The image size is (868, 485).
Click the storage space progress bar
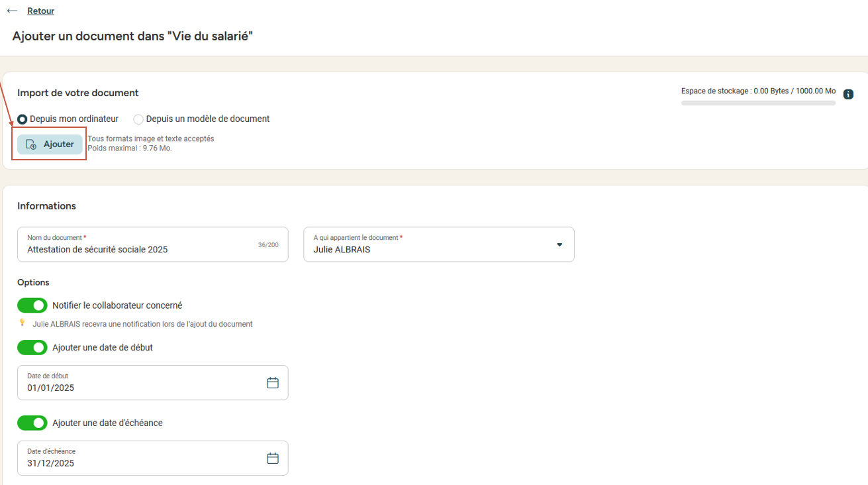point(758,103)
